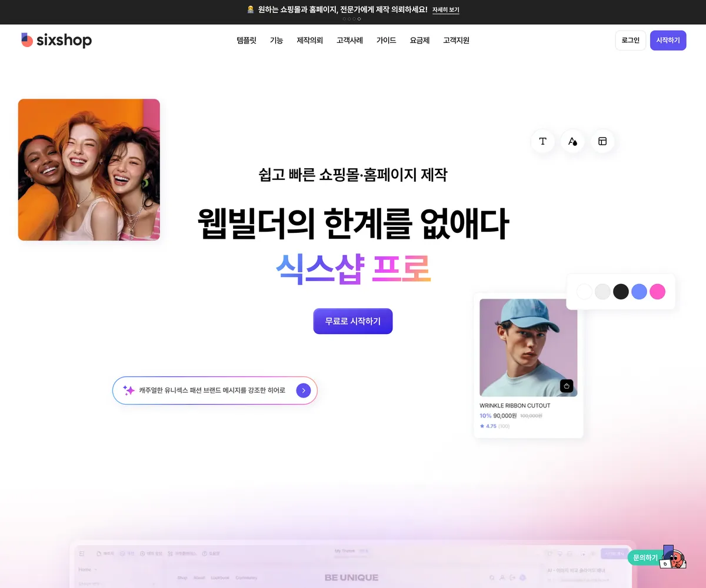706x588 pixels.
Task: Open the 고객사례 menu item
Action: 349,41
